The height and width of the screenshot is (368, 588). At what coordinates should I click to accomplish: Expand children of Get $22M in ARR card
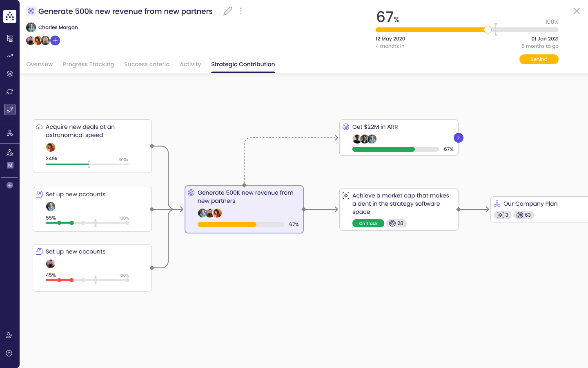[458, 138]
